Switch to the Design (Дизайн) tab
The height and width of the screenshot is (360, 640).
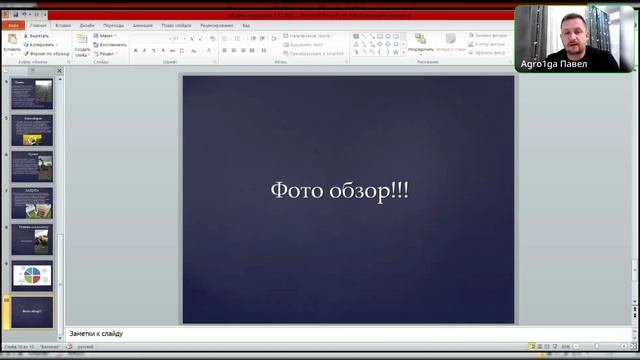(87, 25)
